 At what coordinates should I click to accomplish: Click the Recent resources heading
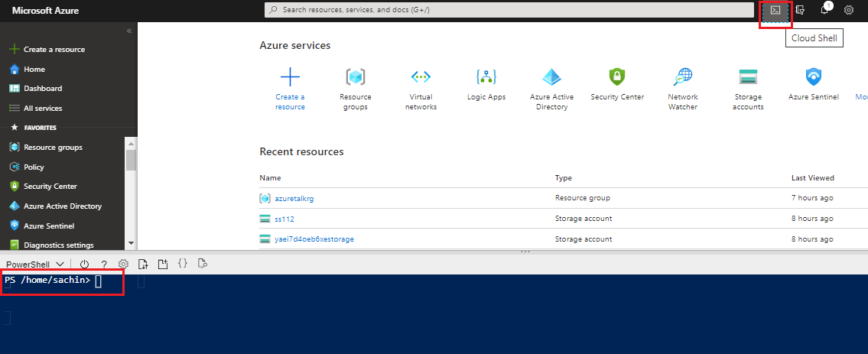(301, 151)
